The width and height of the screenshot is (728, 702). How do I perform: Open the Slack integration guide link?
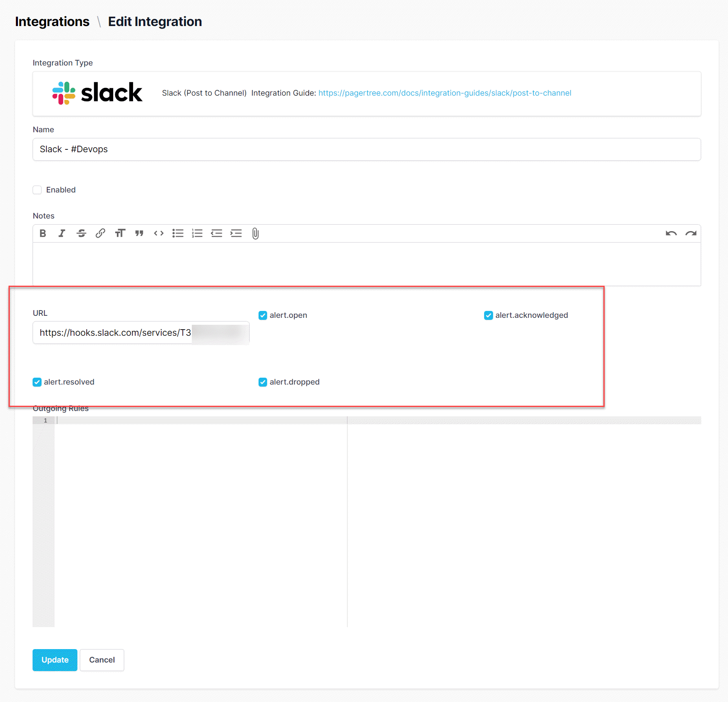445,93
